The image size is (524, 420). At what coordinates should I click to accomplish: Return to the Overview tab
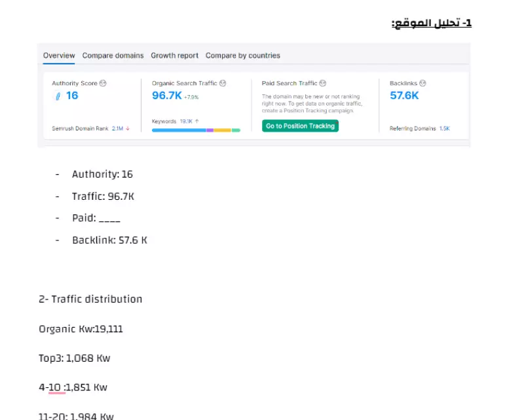(58, 55)
